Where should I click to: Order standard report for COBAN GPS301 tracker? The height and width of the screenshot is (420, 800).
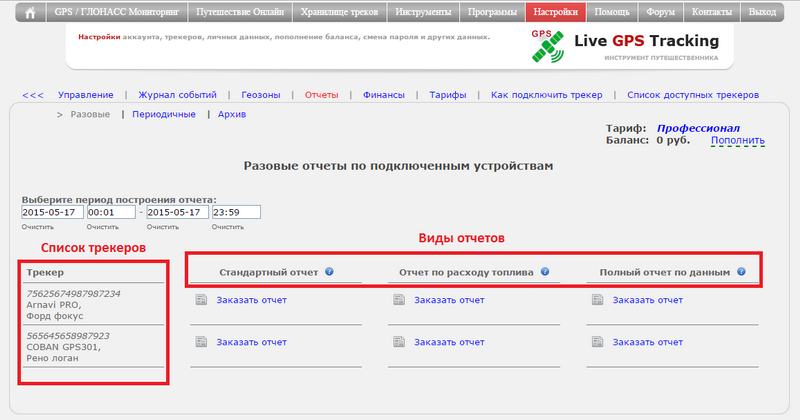(251, 342)
